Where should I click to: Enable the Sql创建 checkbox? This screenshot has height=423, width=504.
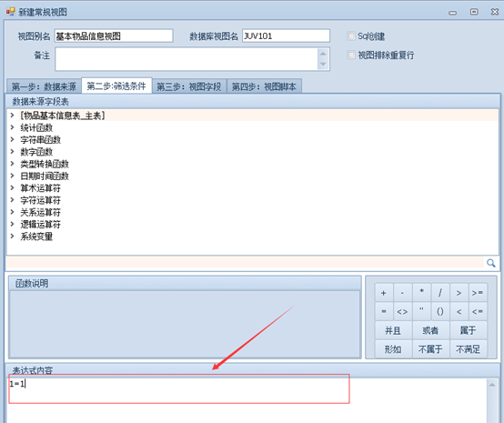click(351, 35)
